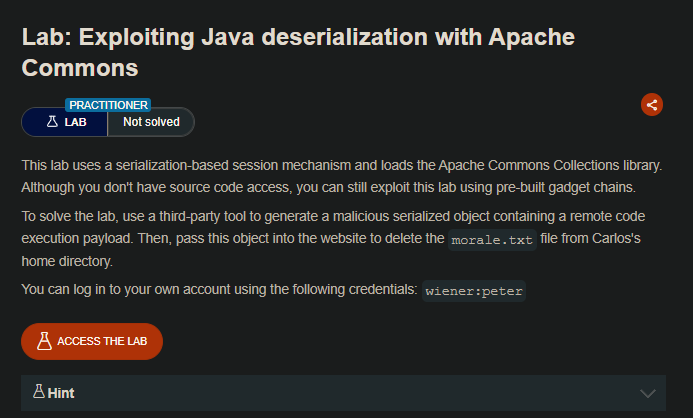Image resolution: width=693 pixels, height=418 pixels.
Task: Click the 'This lab uses a serialization-based' paragraph
Action: click(x=341, y=164)
